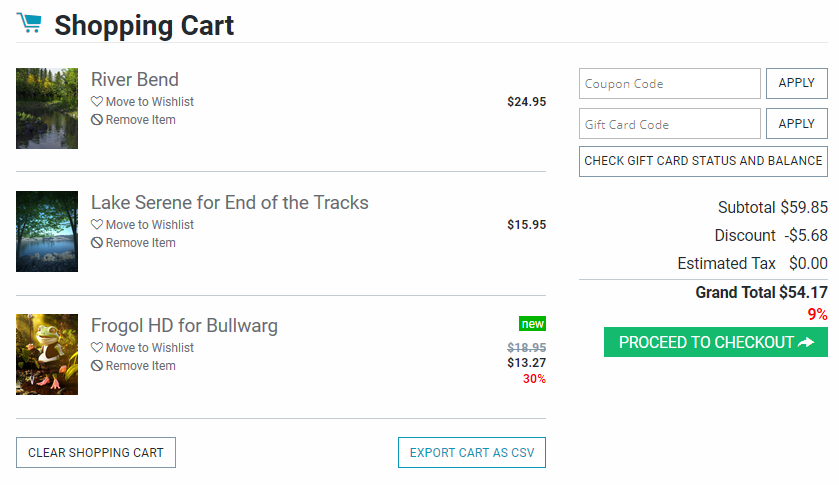
Task: Open the Frogol HD frog thumbnail
Action: (x=47, y=354)
